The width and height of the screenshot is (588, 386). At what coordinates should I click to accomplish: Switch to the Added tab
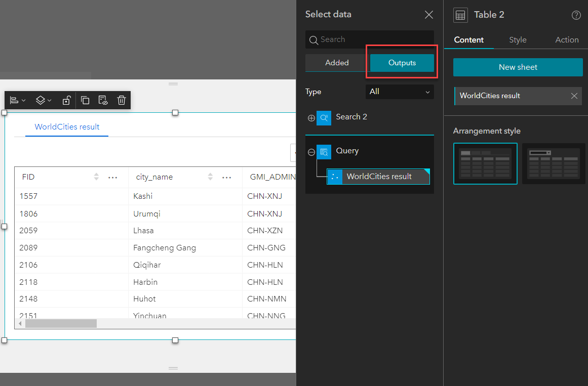point(337,63)
